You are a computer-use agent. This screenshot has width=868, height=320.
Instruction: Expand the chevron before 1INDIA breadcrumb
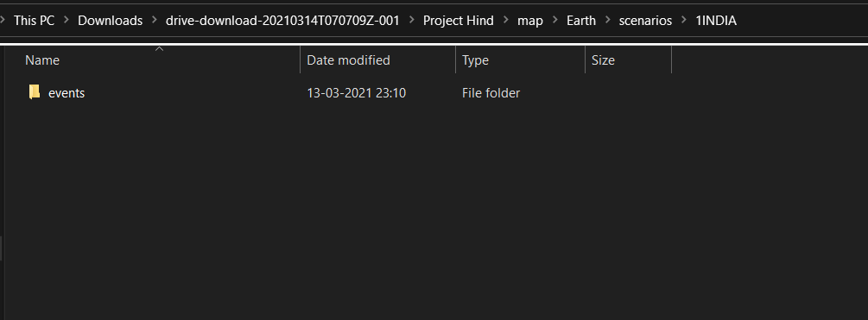point(684,21)
